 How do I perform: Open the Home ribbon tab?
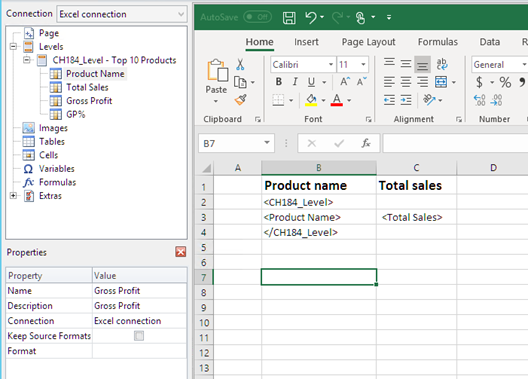[259, 42]
